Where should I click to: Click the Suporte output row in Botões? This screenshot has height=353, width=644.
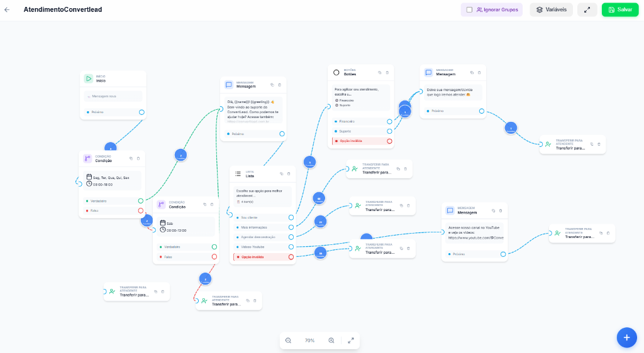[x=361, y=131]
